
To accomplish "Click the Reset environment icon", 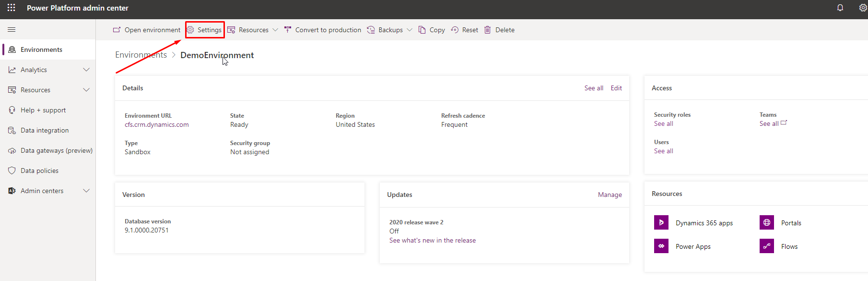I will [455, 30].
